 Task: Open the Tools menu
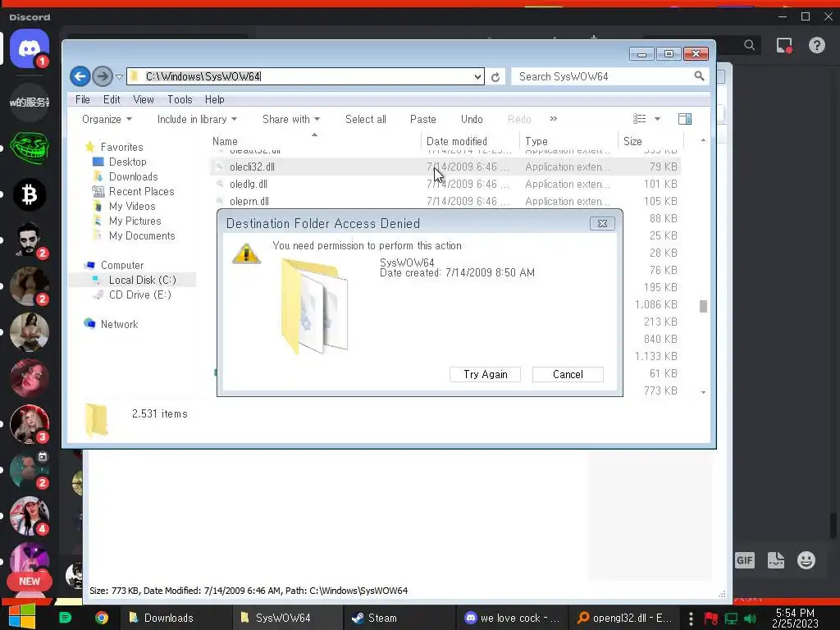tap(180, 99)
